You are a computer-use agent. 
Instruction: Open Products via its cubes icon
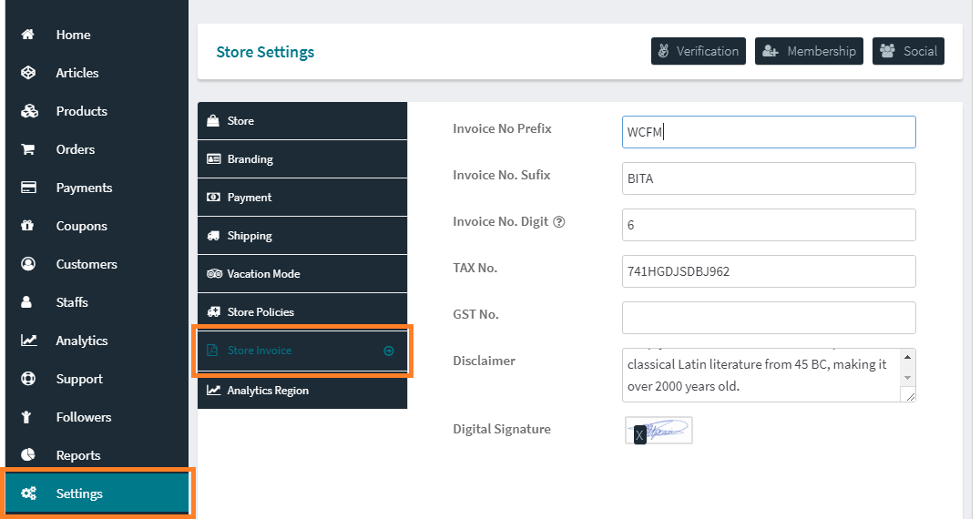tap(28, 111)
